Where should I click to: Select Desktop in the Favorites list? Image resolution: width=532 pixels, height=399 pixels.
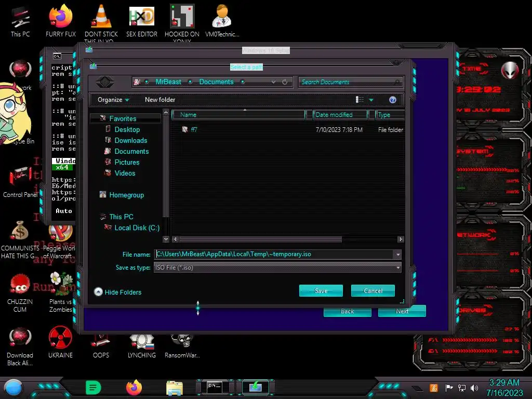(127, 129)
